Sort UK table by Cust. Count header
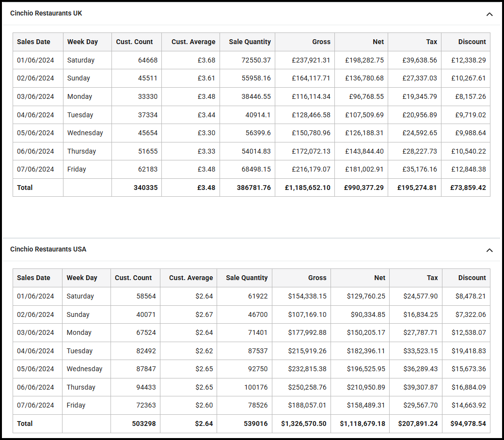Screen dimensions: 504x440 coord(134,42)
